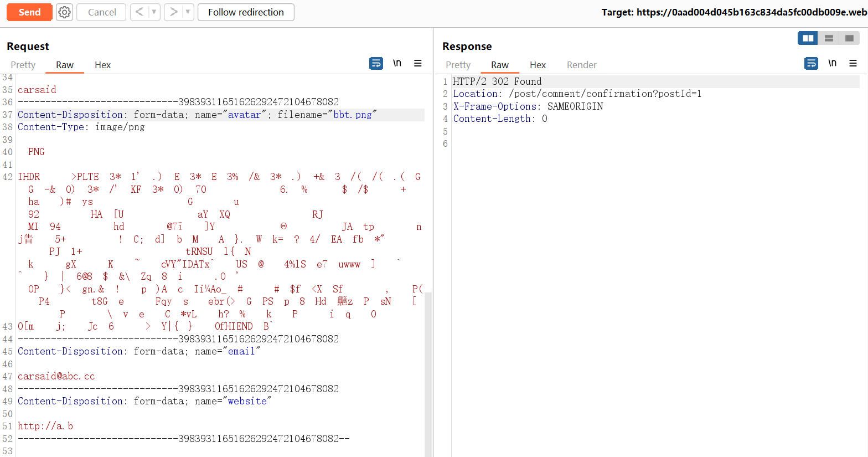
Task: Switch to top-bottom split layout
Action: [x=829, y=38]
